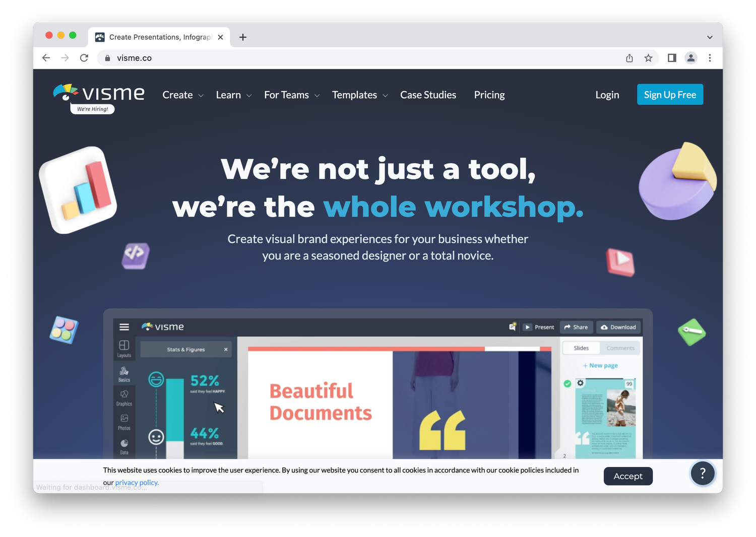The image size is (756, 537).
Task: Reload the page with the refresh icon
Action: [84, 58]
